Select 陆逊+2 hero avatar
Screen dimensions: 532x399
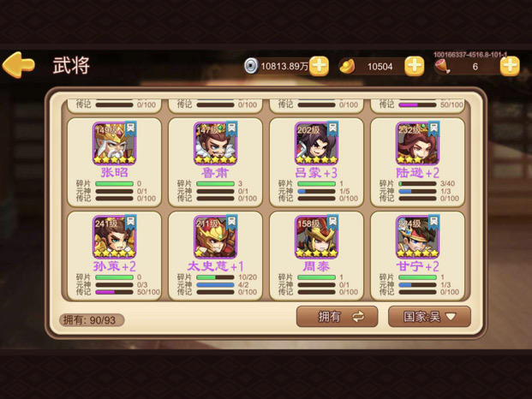[417, 143]
